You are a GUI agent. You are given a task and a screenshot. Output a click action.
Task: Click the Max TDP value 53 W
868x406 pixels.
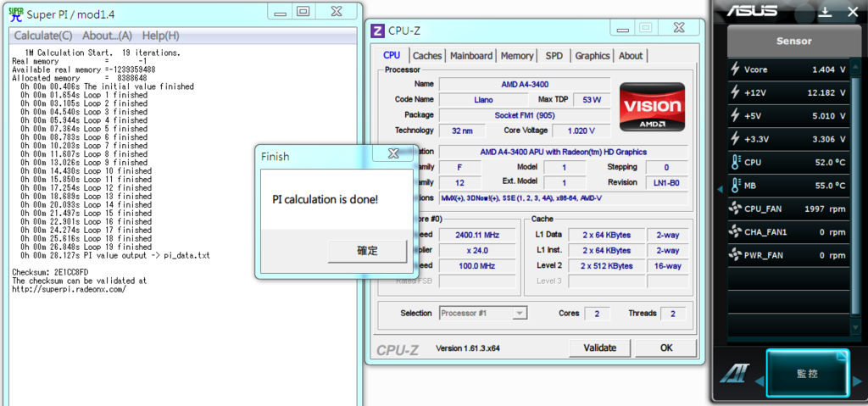pos(592,100)
